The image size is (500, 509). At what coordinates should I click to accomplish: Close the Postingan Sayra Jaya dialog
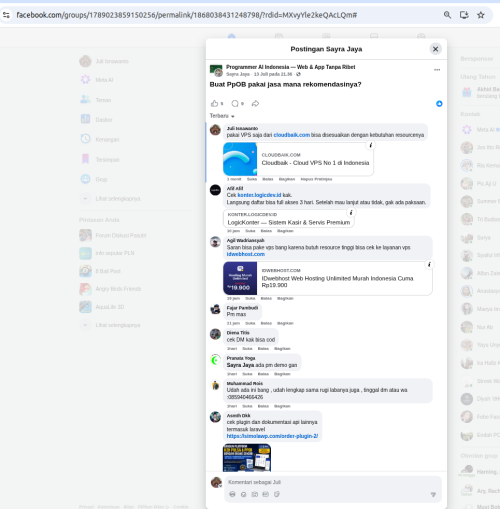[x=435, y=49]
